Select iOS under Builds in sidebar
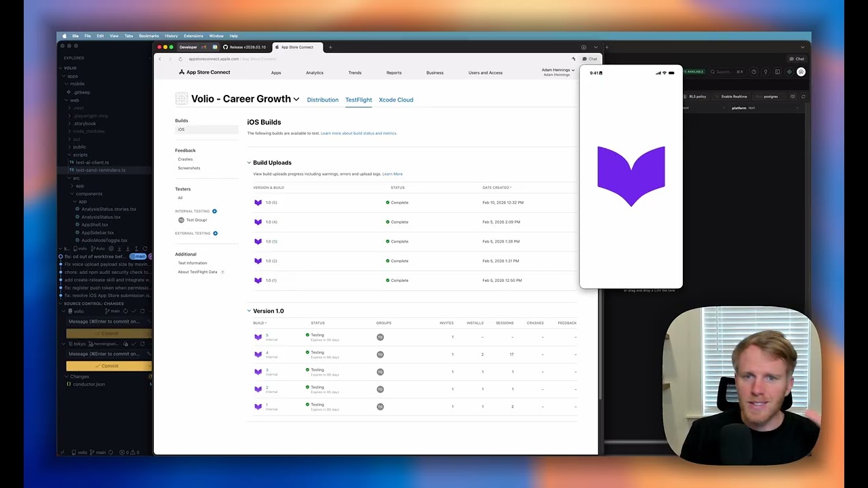Screen dimensions: 868x488 click(206, 129)
